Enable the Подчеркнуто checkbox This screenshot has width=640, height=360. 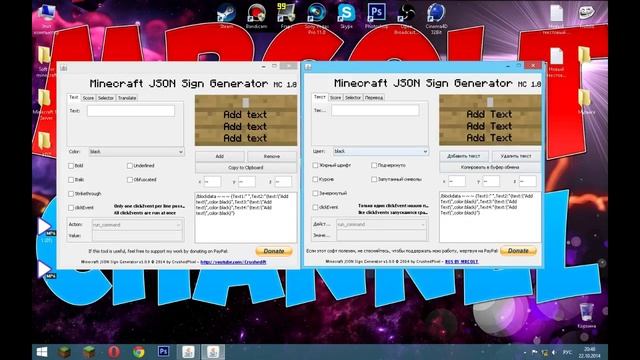click(374, 165)
